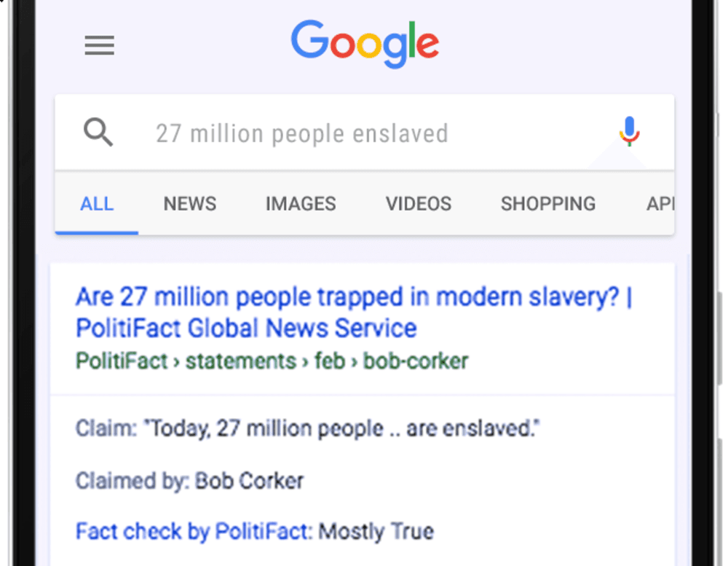The image size is (728, 566).
Task: Open the "Fact check by PolitiFact" link
Action: coord(194,531)
